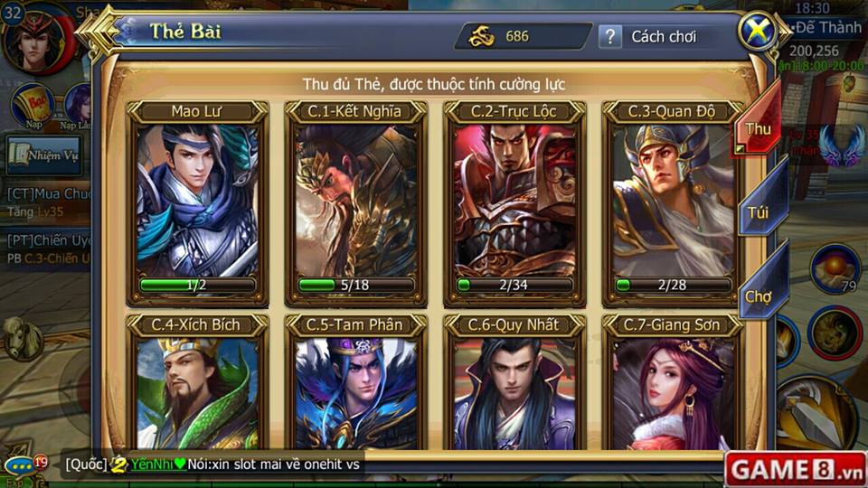Open the C.1-Kết Nghĩa card set

pyautogui.click(x=355, y=203)
